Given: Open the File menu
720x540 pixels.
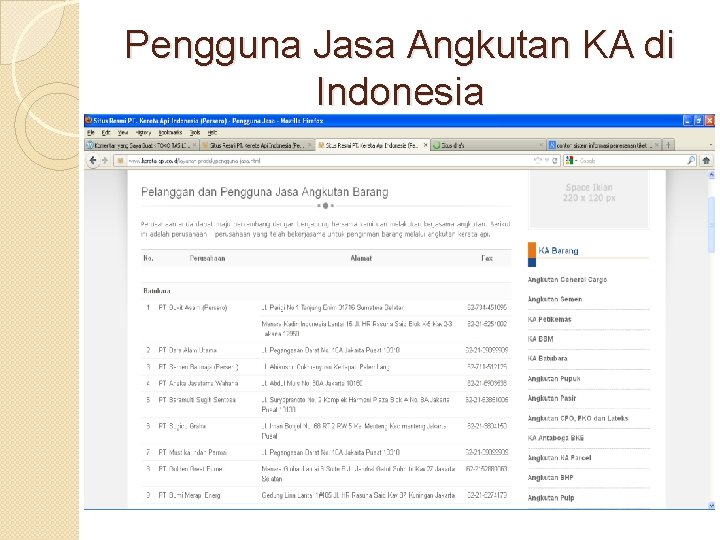Looking at the screenshot, I should (90, 132).
